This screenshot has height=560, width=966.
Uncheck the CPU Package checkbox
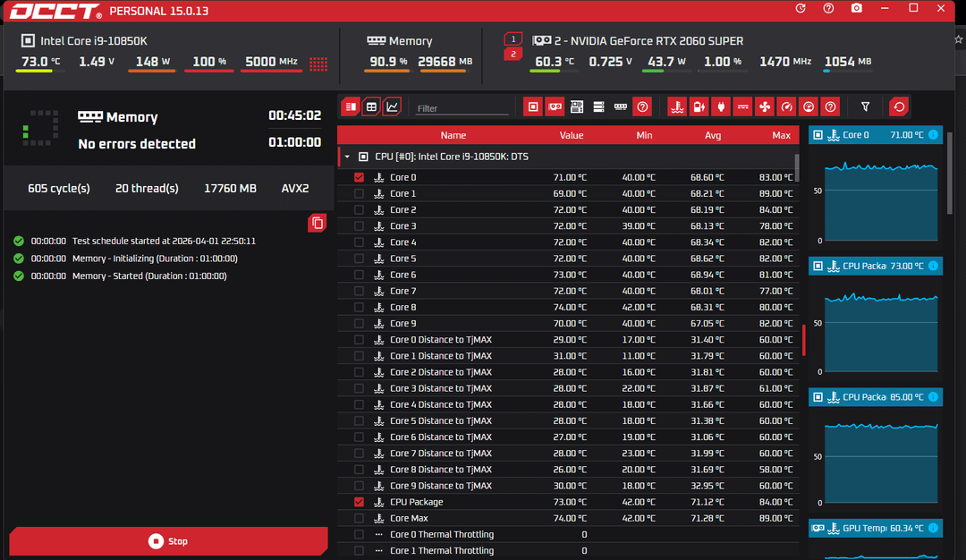(360, 502)
